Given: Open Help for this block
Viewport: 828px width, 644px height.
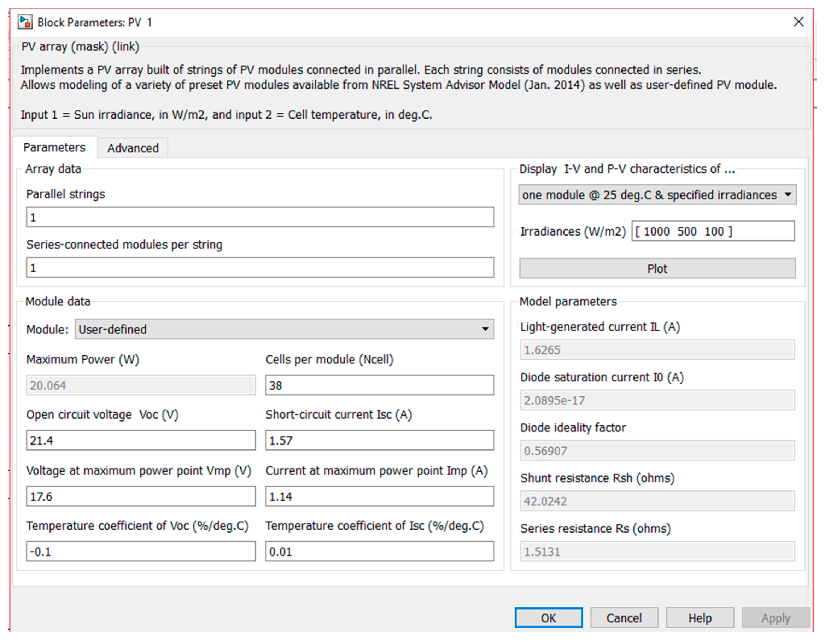Looking at the screenshot, I should (x=700, y=618).
